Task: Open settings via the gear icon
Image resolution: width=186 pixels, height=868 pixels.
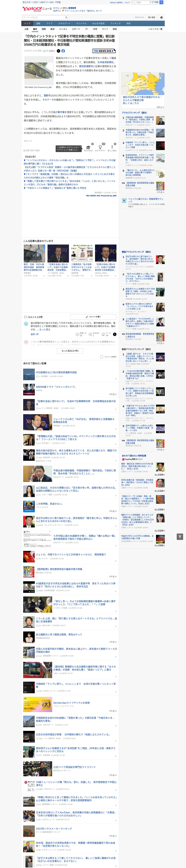Action: click(161, 18)
